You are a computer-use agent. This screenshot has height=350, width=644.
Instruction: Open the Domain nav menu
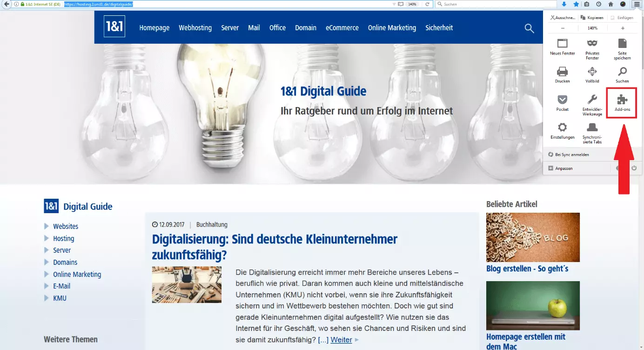tap(306, 28)
